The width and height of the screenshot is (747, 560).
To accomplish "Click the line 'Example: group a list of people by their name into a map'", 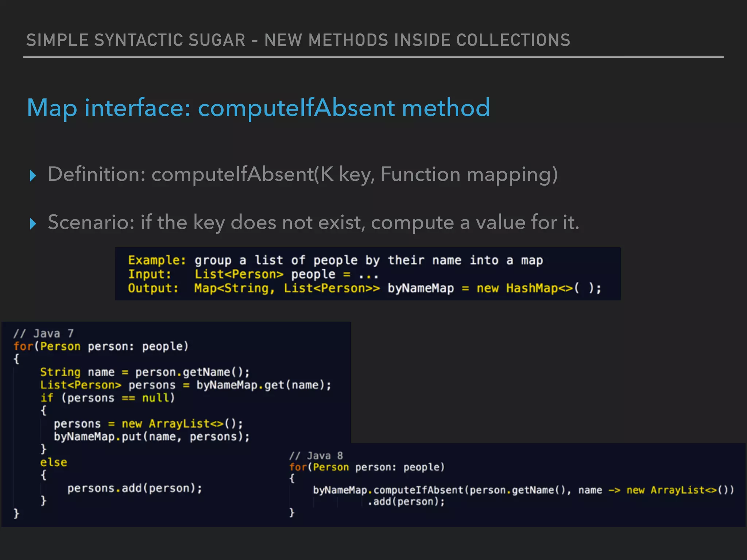I will coord(336,260).
